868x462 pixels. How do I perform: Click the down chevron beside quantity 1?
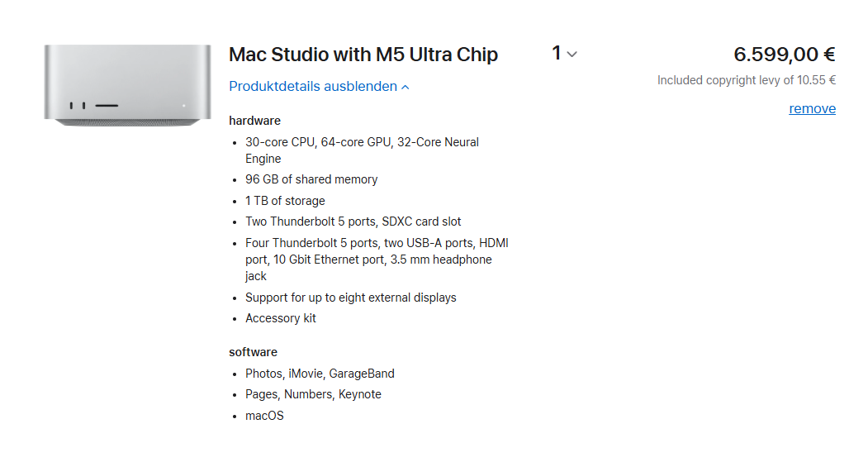(572, 55)
